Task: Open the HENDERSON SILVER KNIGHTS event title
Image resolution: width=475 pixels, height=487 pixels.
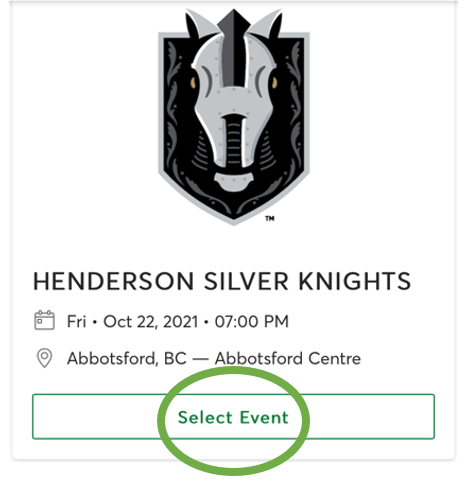Action: coord(222,281)
